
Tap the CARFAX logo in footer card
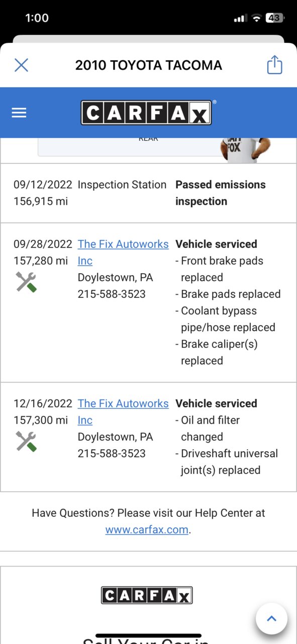tap(147, 596)
